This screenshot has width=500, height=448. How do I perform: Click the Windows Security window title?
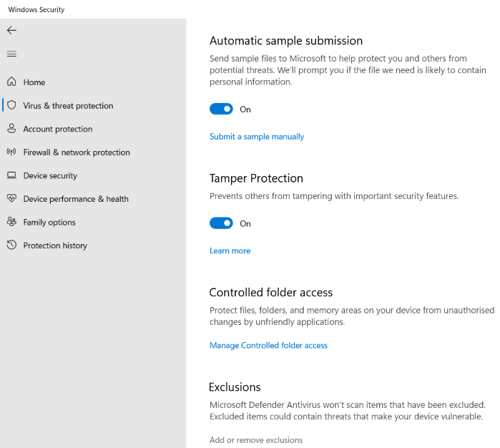(x=36, y=10)
